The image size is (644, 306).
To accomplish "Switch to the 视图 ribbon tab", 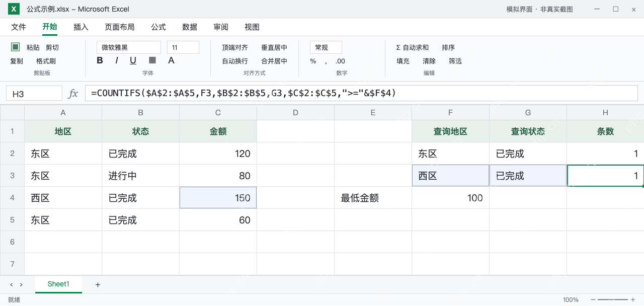I will click(x=252, y=27).
